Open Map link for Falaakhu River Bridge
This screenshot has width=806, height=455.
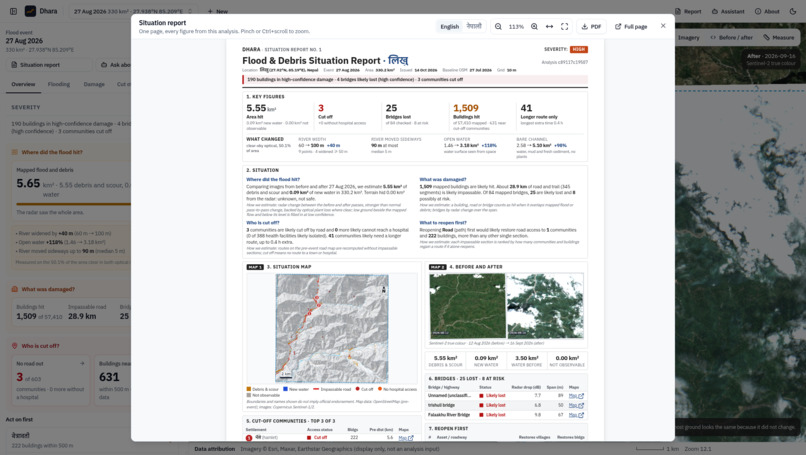(576, 415)
